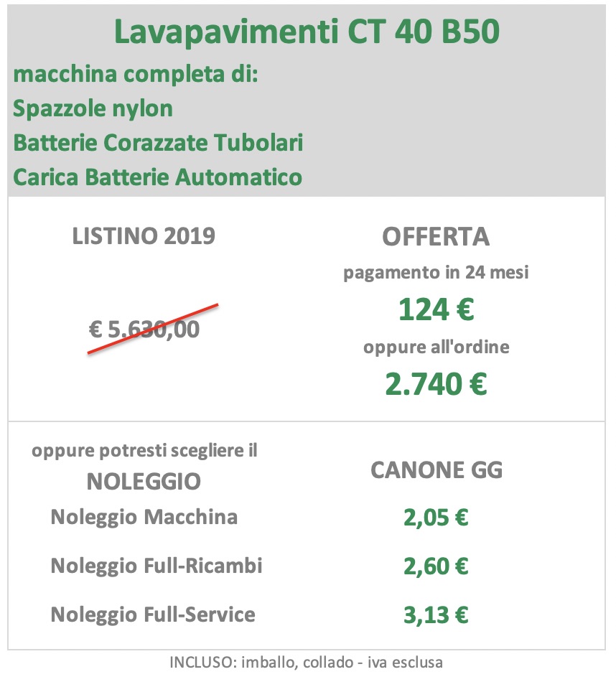Click the NOLEGGIO heading

coord(144,482)
